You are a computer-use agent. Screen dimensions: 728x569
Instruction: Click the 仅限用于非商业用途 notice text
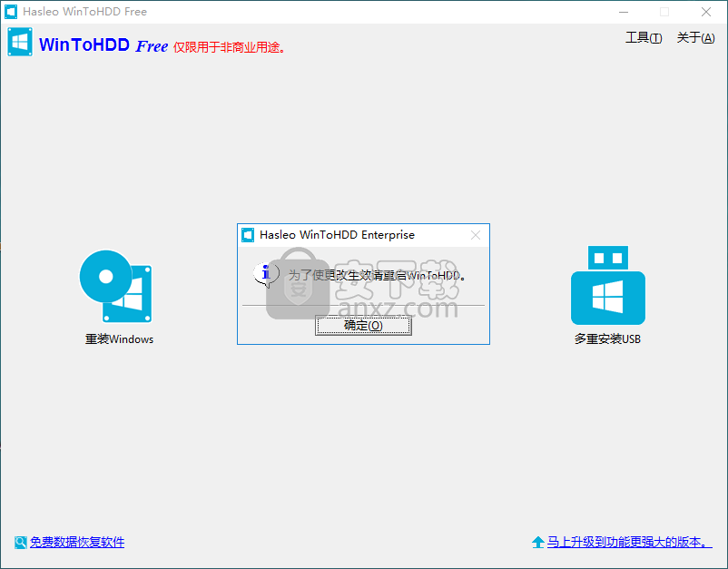[x=230, y=47]
